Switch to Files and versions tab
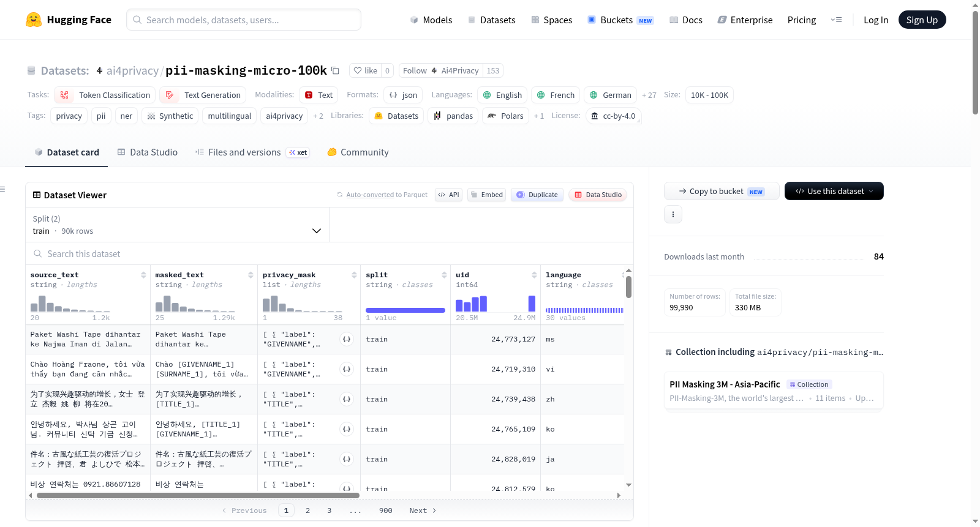 click(x=252, y=152)
